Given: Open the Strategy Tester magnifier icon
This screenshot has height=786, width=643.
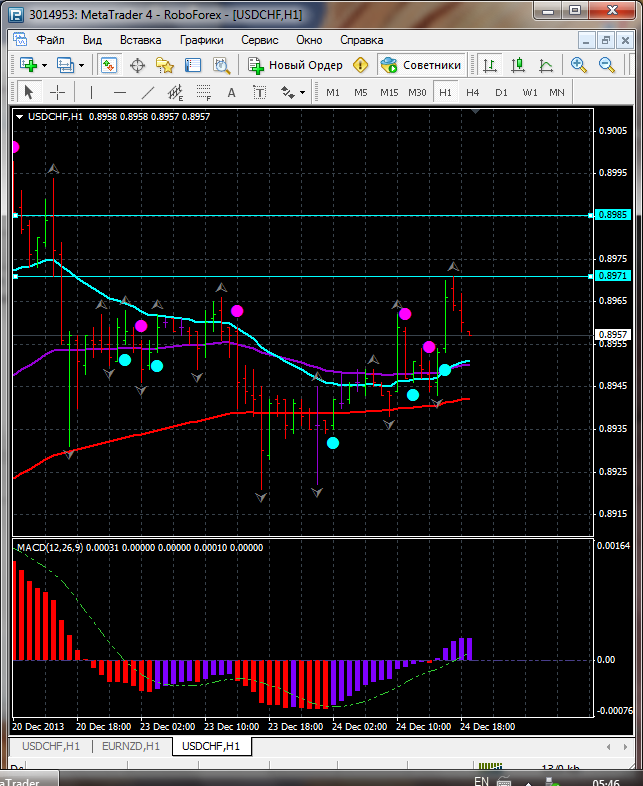Looking at the screenshot, I should click(221, 65).
